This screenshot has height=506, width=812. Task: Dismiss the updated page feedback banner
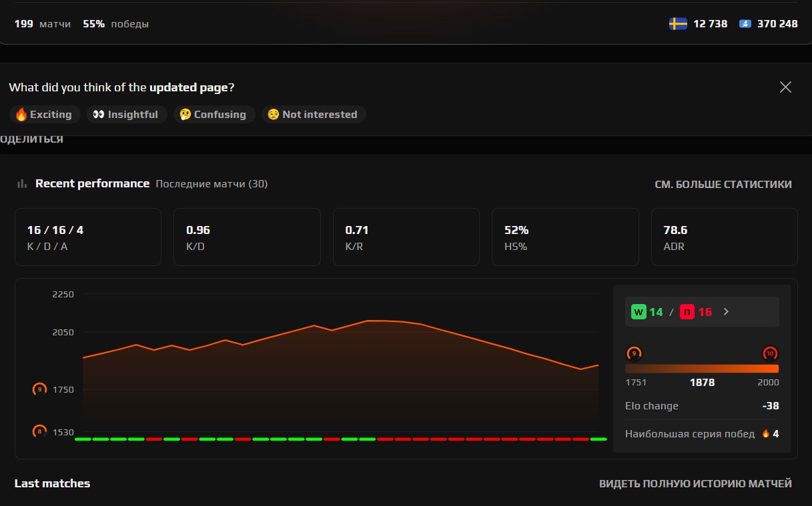[785, 87]
